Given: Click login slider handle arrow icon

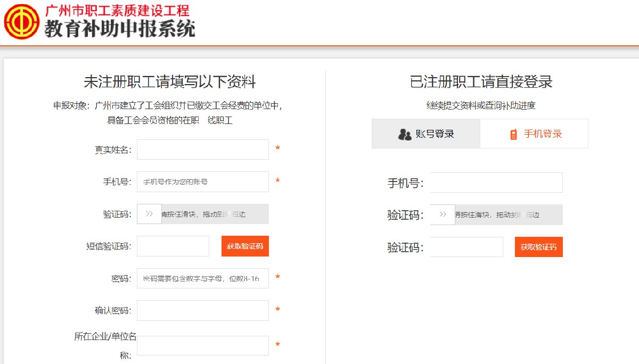Looking at the screenshot, I should coord(443,215).
